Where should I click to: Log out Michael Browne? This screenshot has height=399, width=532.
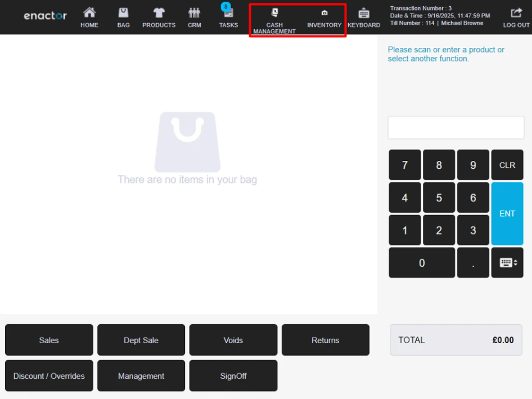pos(515,16)
